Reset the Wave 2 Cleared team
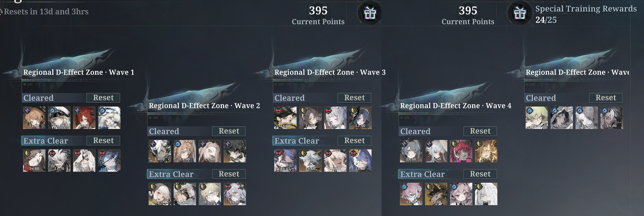Screen dimensions: 644x216 coord(229,131)
